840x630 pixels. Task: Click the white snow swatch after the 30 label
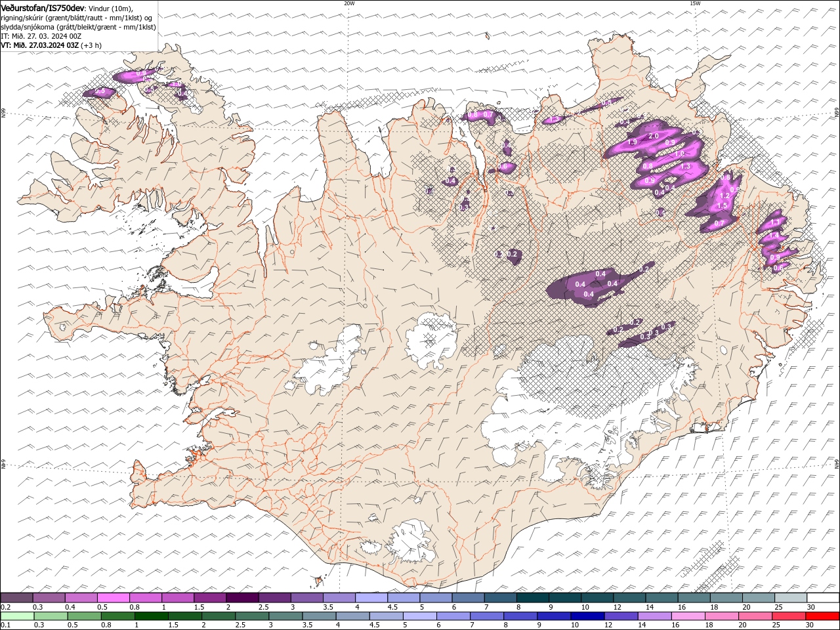click(822, 598)
